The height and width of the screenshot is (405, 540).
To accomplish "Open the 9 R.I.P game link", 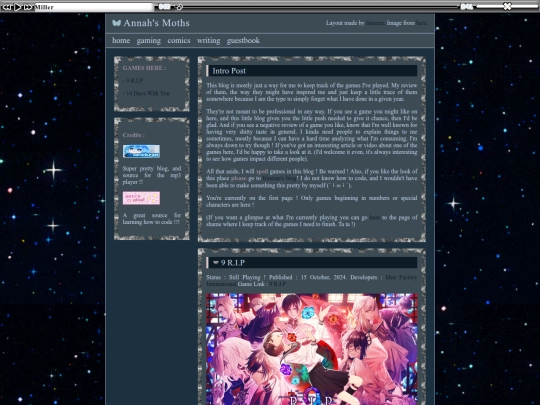I will 278,284.
